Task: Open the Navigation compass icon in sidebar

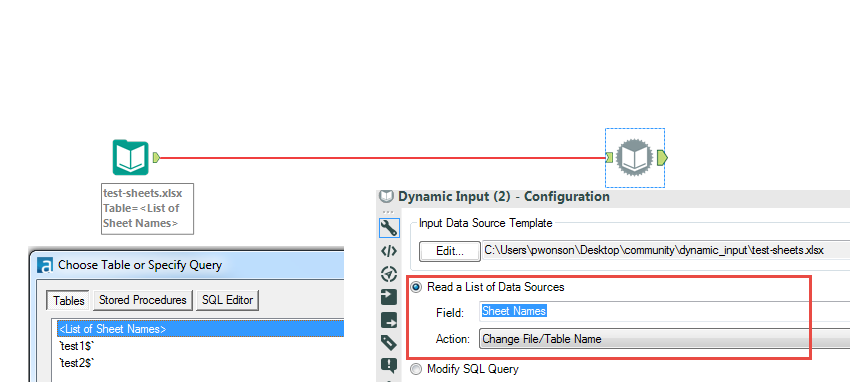Action: (x=389, y=274)
